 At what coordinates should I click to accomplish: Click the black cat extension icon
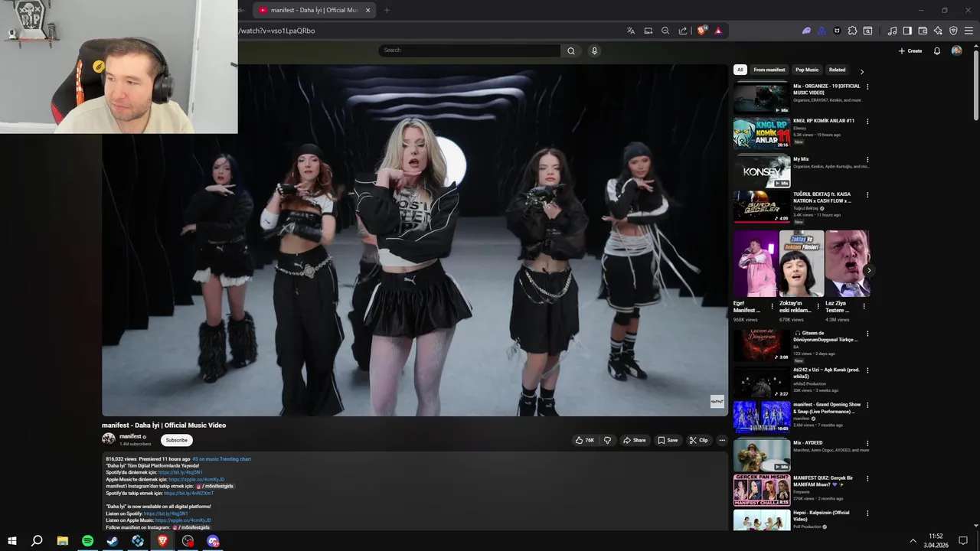pos(837,31)
